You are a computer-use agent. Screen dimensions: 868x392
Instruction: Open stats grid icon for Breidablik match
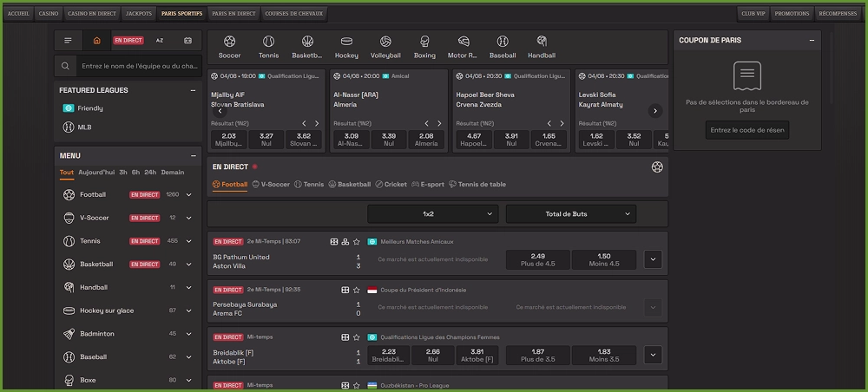(345, 337)
